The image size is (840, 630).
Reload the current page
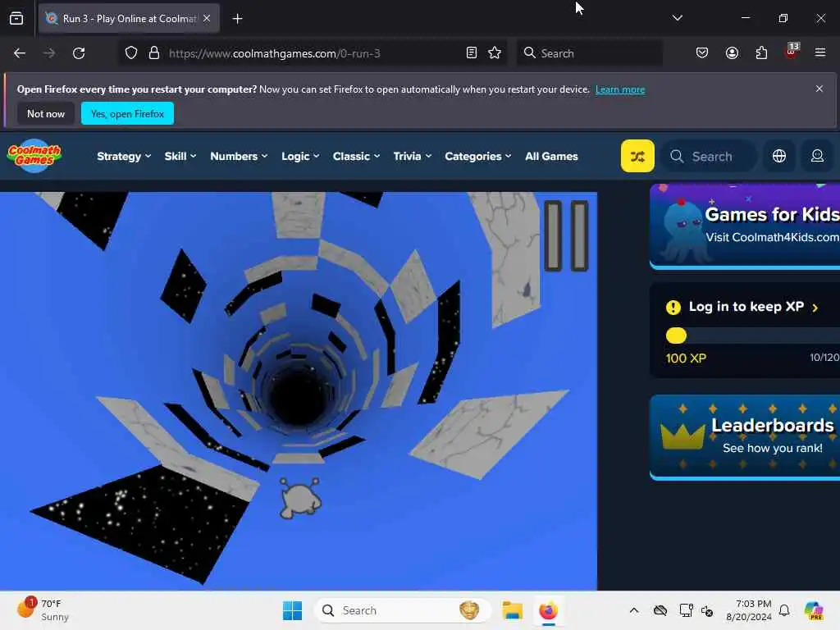(79, 53)
